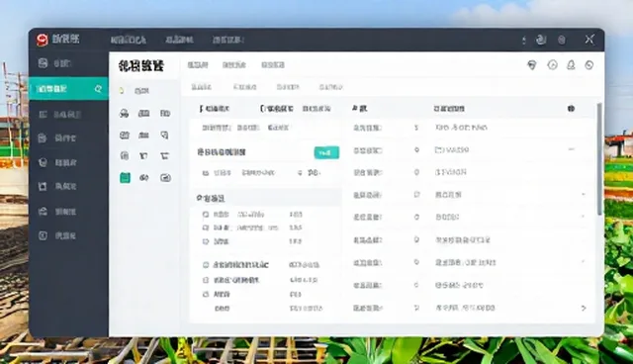Toggle the green circle checkbox beside the bold list row

pyautogui.click(x=206, y=265)
